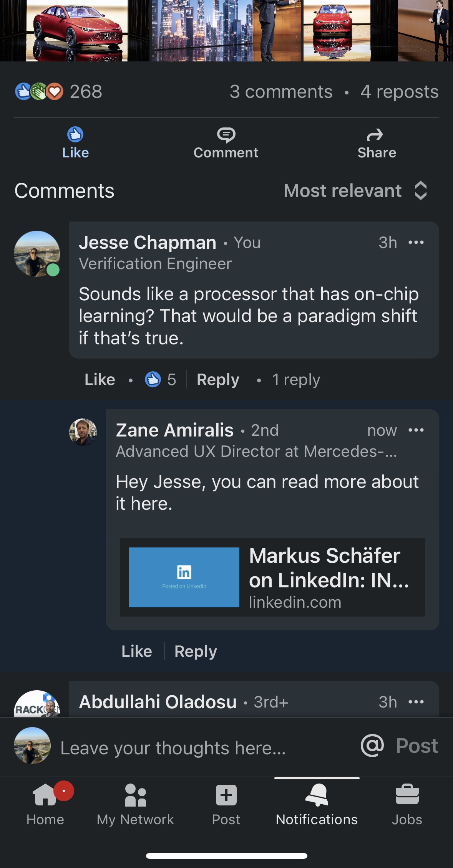Open options on Abdullahi Oladosu's comment
This screenshot has width=453, height=868.
coord(416,702)
